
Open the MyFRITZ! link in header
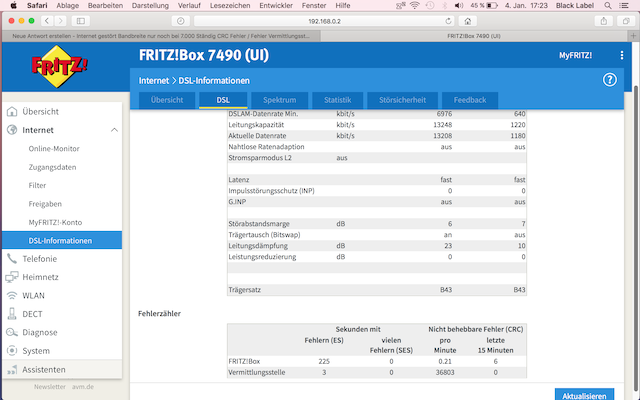[x=574, y=56]
